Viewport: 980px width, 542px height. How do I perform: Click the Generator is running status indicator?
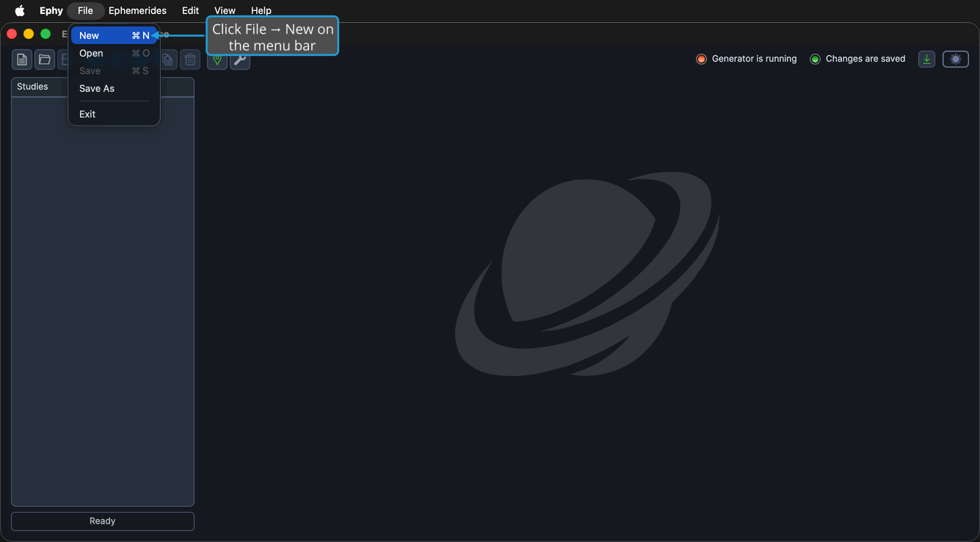746,59
